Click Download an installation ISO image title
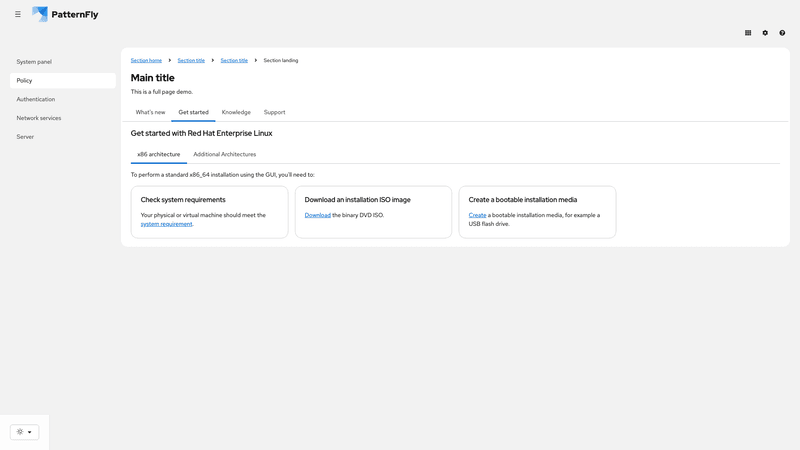Viewport: 800px width, 450px height. pyautogui.click(x=358, y=200)
